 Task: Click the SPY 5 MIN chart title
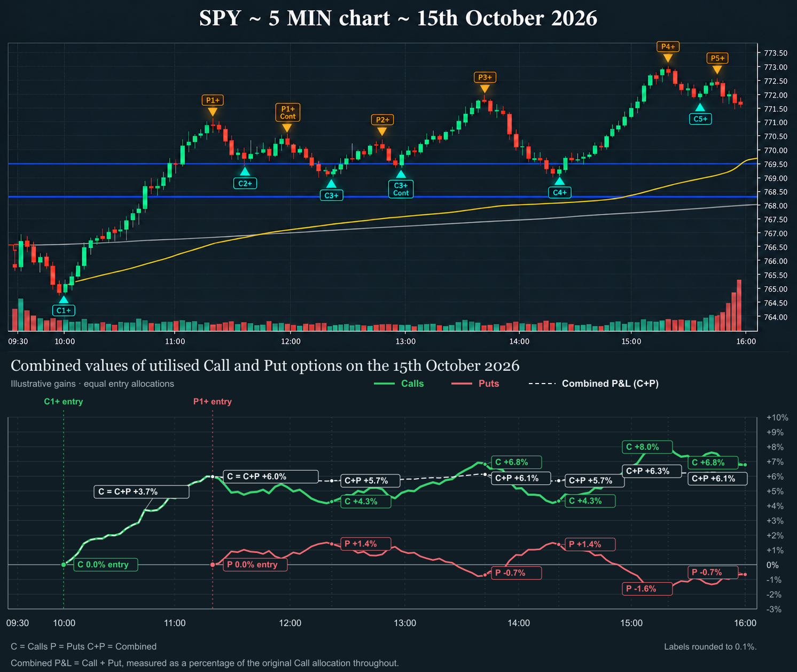398,19
